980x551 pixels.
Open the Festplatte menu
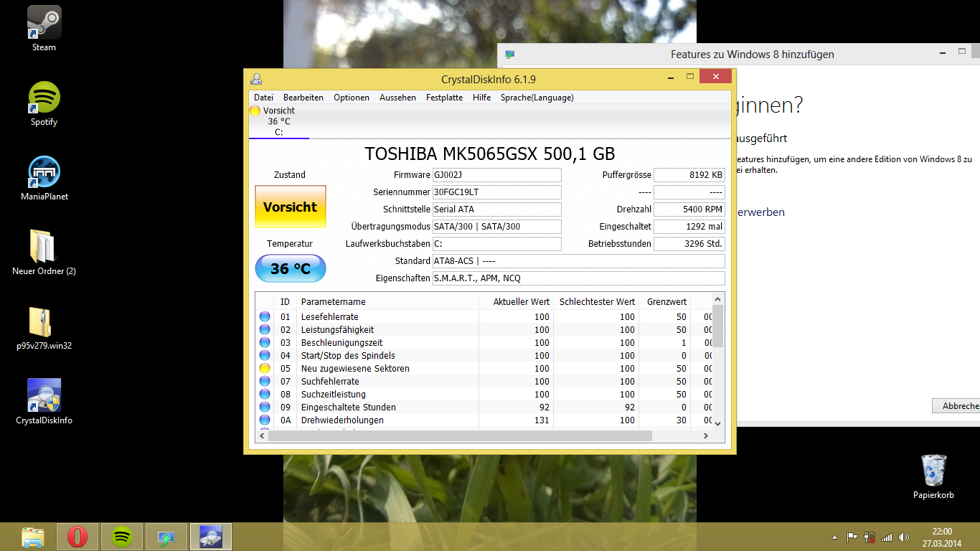pos(445,98)
